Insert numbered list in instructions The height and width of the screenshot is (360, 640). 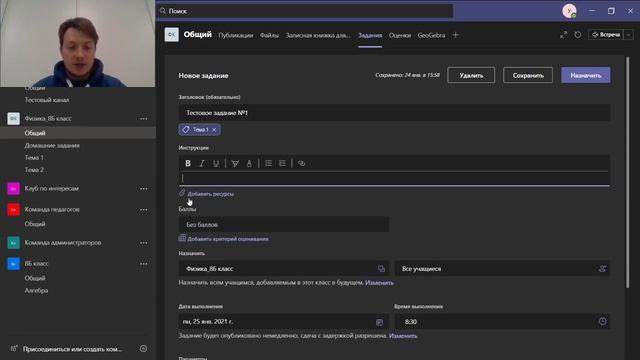[282, 163]
